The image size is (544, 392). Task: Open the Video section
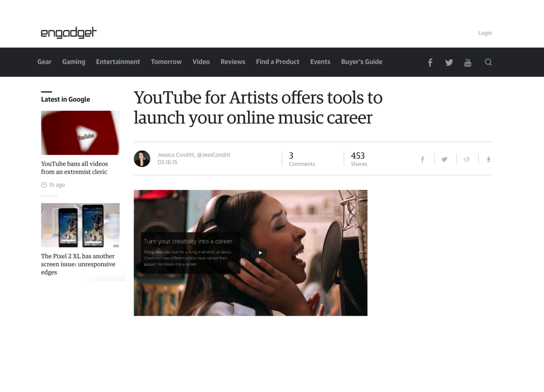(201, 62)
